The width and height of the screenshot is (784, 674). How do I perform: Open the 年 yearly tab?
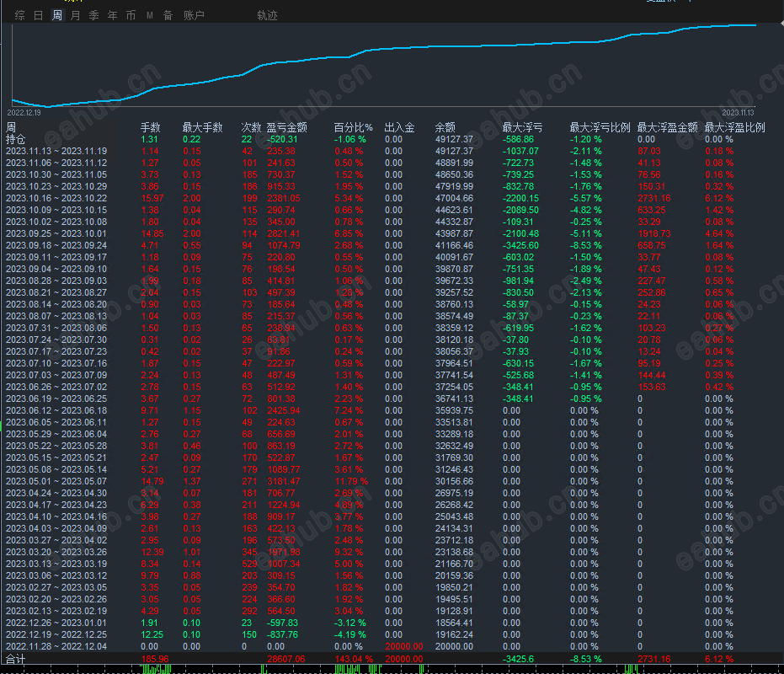[x=113, y=15]
